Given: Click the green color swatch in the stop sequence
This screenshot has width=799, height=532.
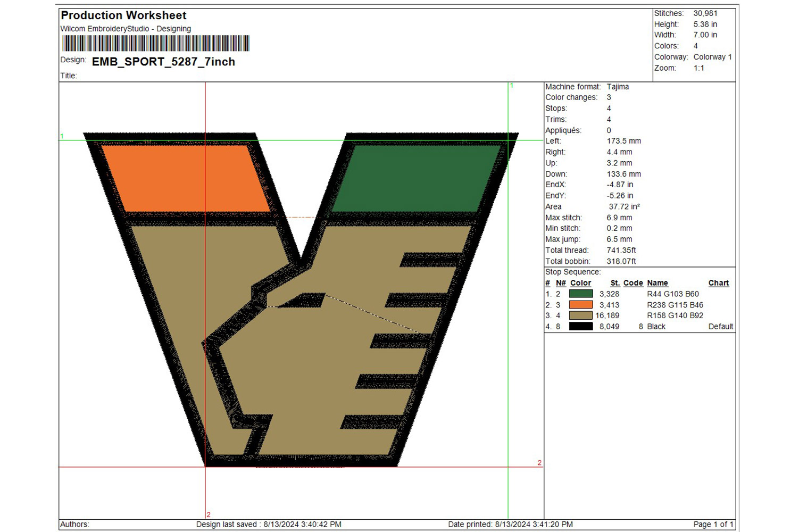Looking at the screenshot, I should pyautogui.click(x=581, y=294).
